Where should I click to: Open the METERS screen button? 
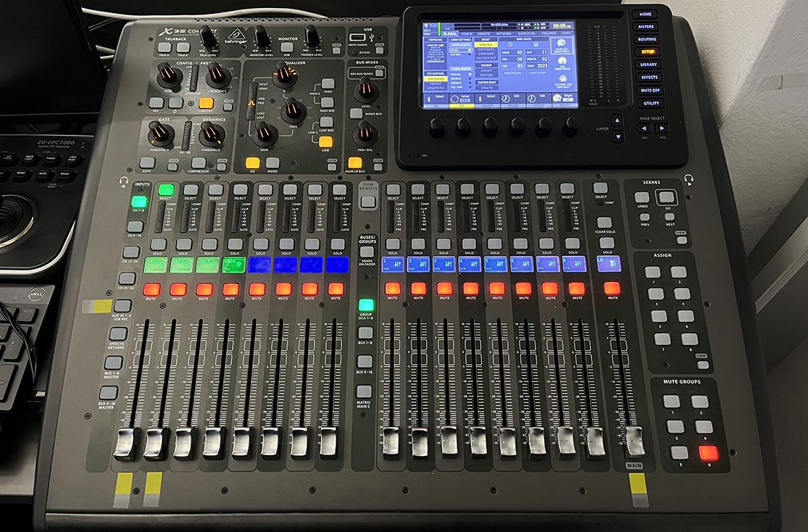[x=646, y=26]
